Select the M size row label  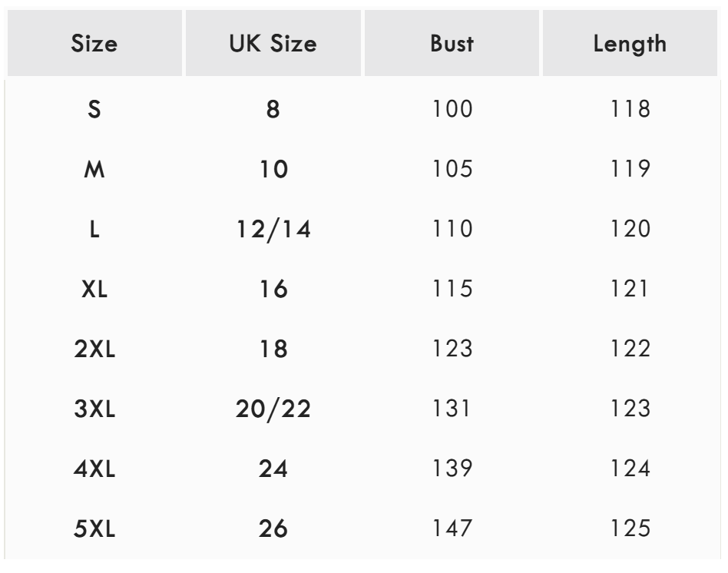click(x=94, y=170)
